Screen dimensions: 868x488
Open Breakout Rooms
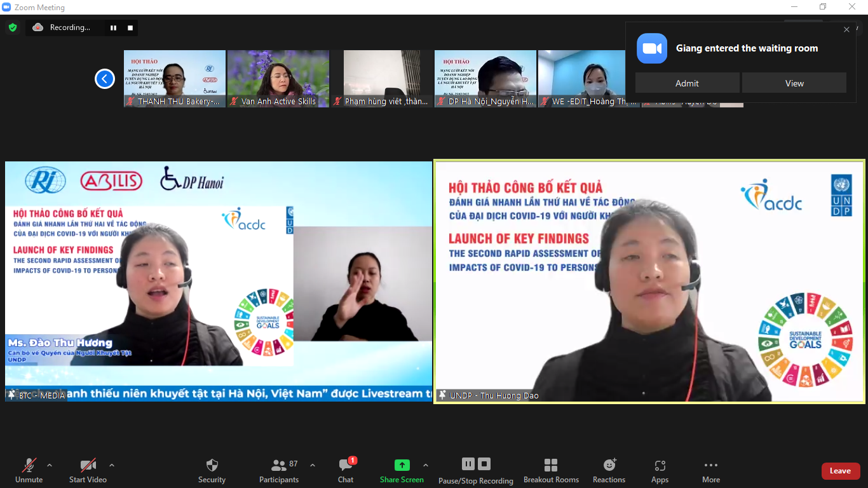[x=551, y=471]
